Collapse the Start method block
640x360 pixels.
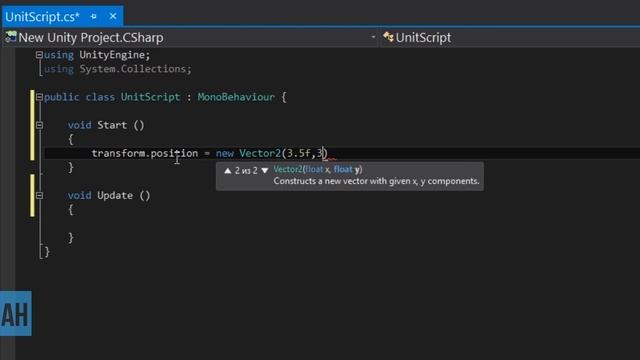pyautogui.click(x=39, y=125)
